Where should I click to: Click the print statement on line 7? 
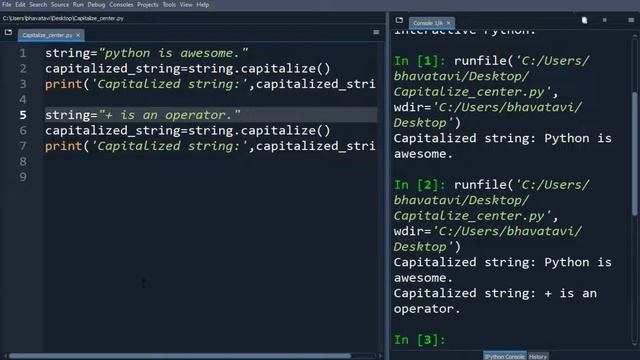pyautogui.click(x=210, y=146)
